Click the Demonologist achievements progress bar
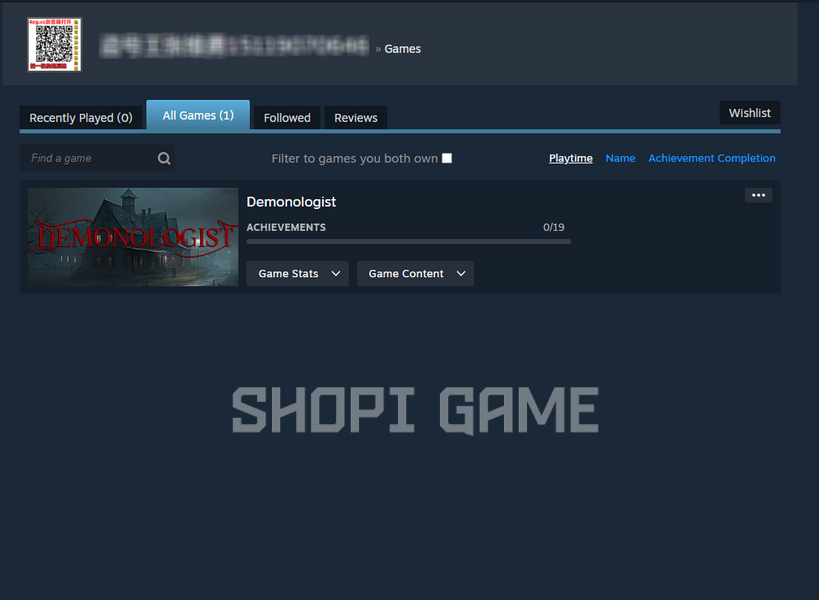Viewport: 819px width, 600px height. (x=408, y=241)
